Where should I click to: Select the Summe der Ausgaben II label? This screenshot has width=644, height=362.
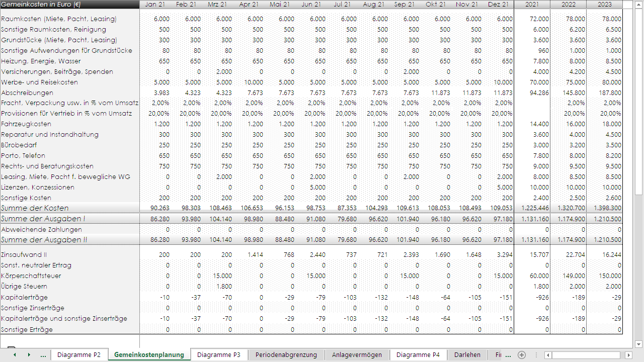point(44,240)
